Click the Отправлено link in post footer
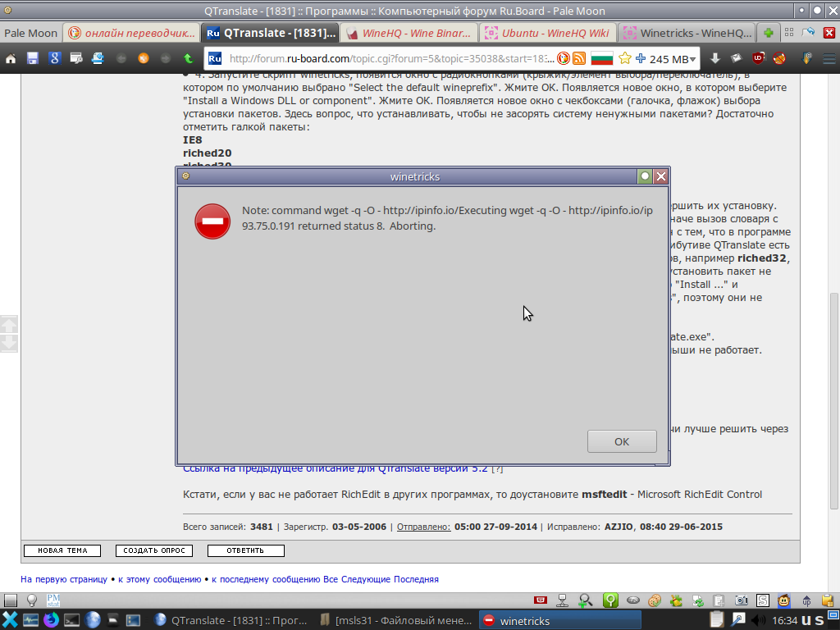Viewport: 840px width, 630px height. [x=423, y=527]
